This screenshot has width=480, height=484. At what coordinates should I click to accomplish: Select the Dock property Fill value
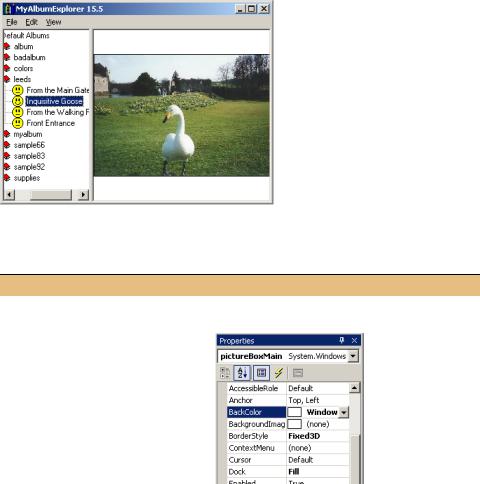coord(294,472)
